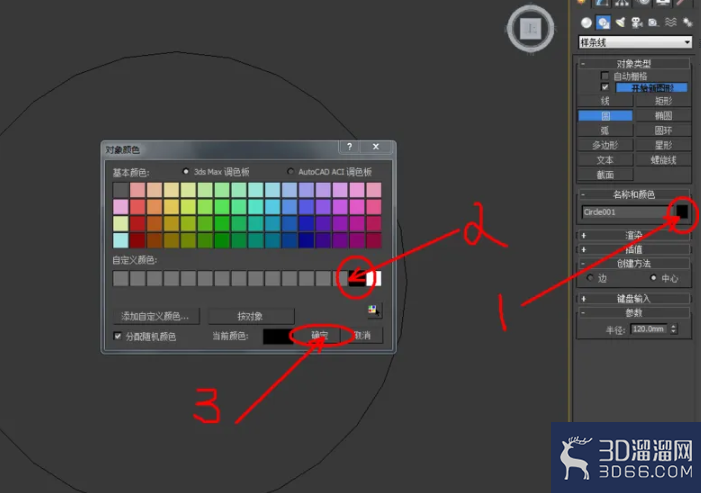Click the 圆环 shape button
The width and height of the screenshot is (701, 493).
tap(663, 131)
